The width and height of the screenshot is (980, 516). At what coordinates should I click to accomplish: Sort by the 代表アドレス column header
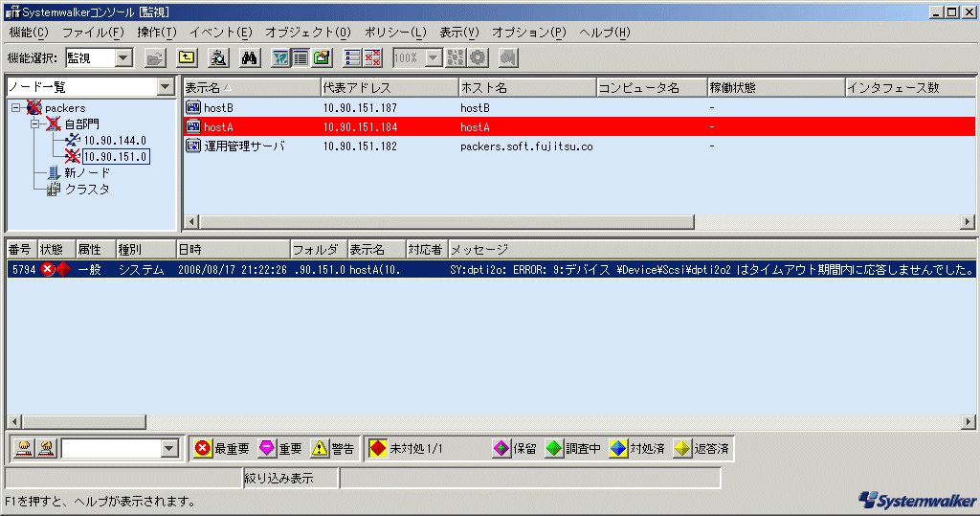tap(390, 87)
